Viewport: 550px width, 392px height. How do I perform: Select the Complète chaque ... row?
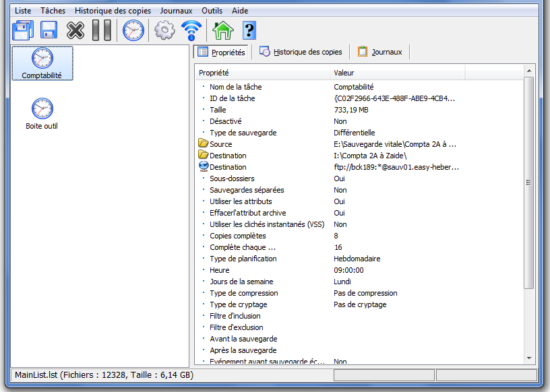359,247
